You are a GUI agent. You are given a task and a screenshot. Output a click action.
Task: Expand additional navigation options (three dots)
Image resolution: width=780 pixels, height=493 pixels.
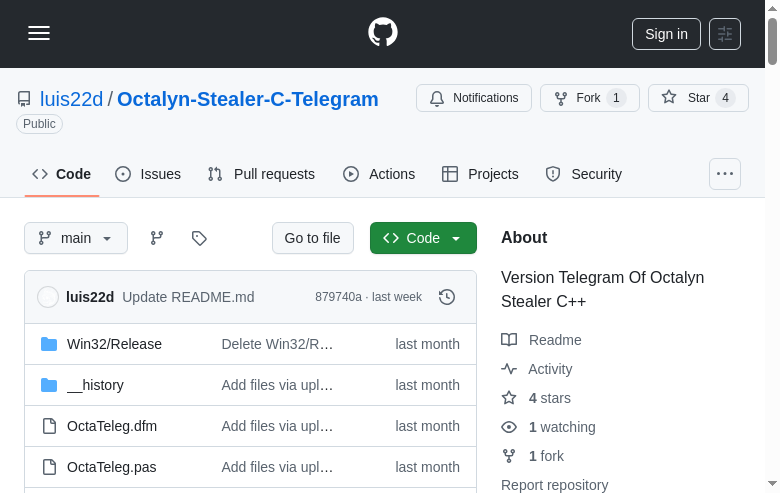coord(725,174)
